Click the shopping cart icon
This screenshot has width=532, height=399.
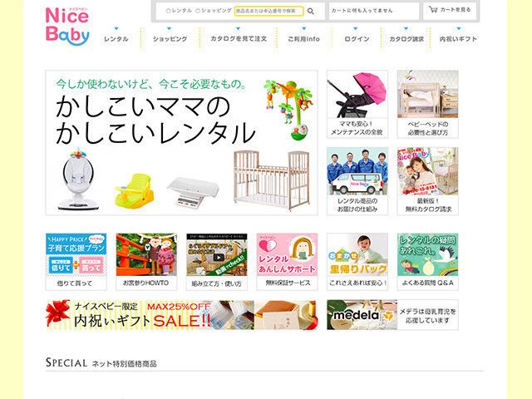point(433,9)
